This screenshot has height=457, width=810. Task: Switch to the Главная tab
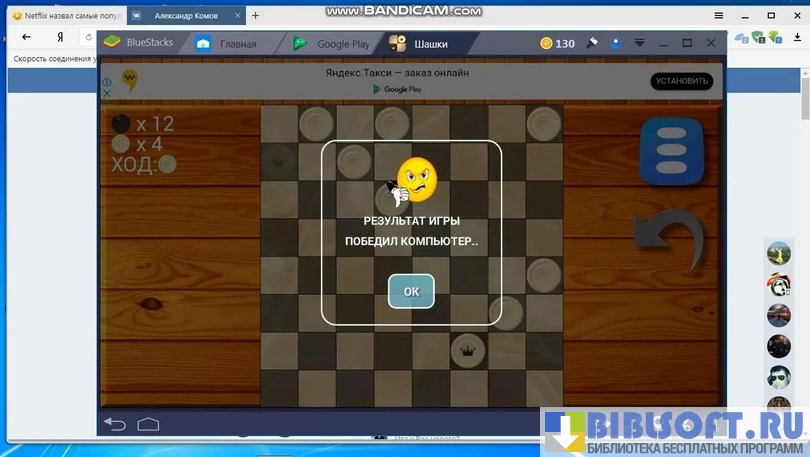[x=228, y=44]
